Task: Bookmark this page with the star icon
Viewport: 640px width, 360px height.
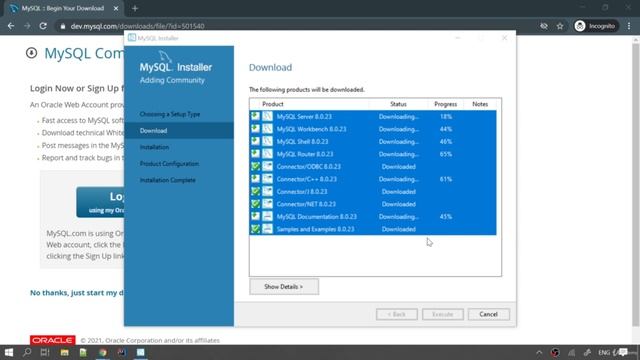Action: click(560, 26)
